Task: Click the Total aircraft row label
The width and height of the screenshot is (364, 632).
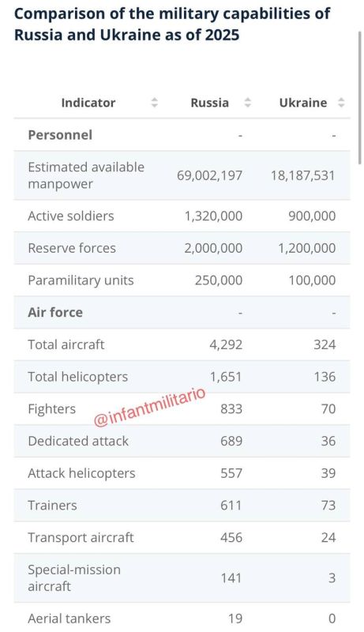Action: click(66, 344)
